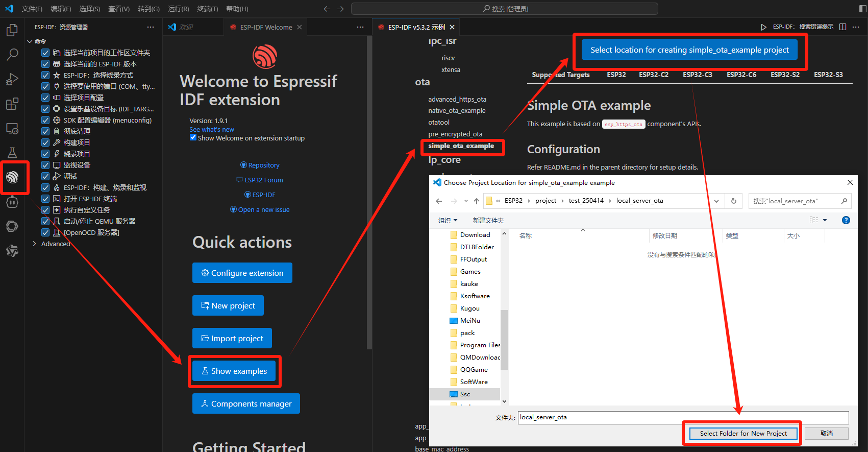Image resolution: width=868 pixels, height=452 pixels.
Task: Go up one folder level in the dialog
Action: 477,201
